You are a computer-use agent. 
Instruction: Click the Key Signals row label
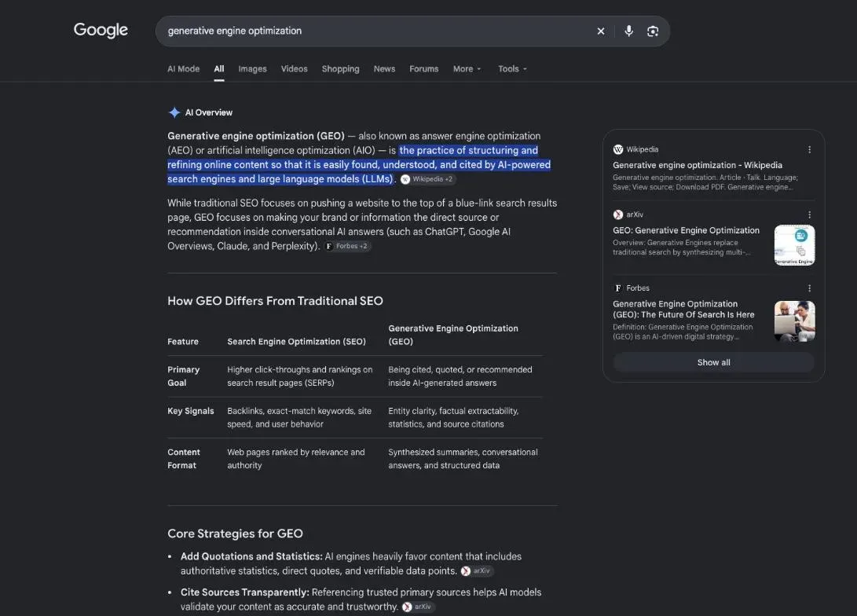[x=191, y=411]
